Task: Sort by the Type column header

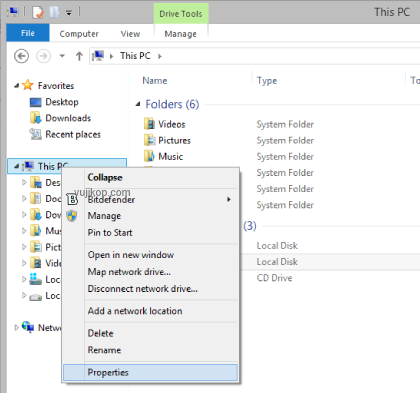Action: (x=267, y=81)
